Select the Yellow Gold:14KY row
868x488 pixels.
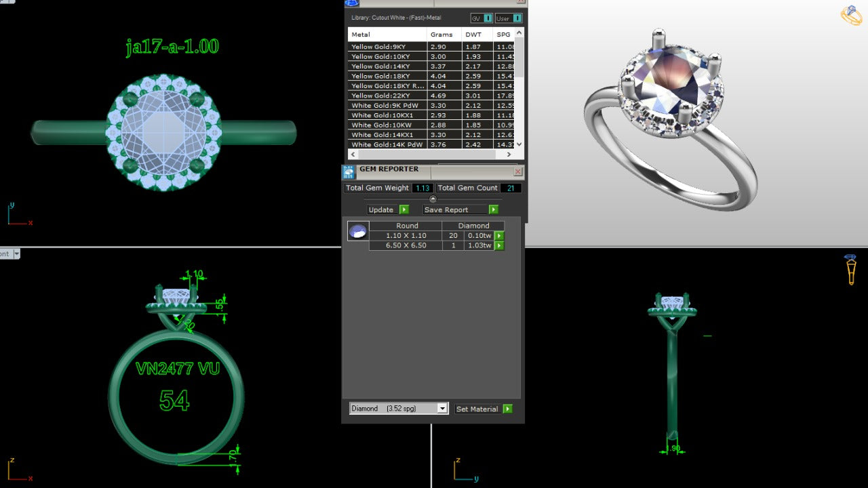[431, 66]
